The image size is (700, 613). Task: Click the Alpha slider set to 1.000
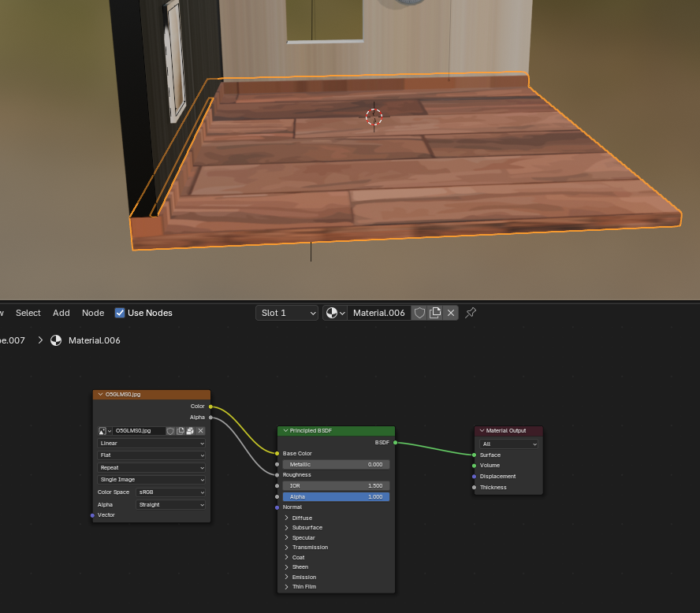(x=336, y=496)
